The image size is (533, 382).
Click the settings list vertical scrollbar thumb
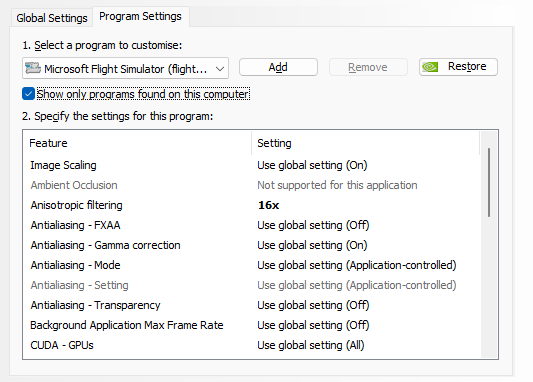[x=489, y=182]
